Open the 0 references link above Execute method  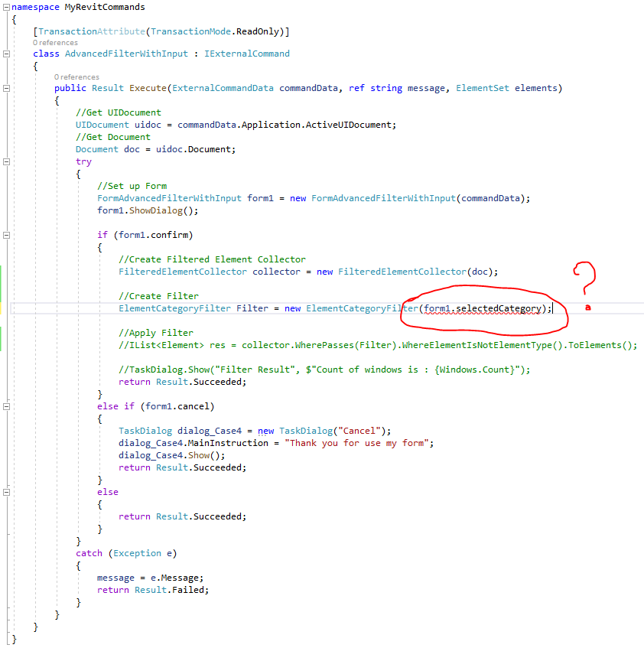point(76,77)
